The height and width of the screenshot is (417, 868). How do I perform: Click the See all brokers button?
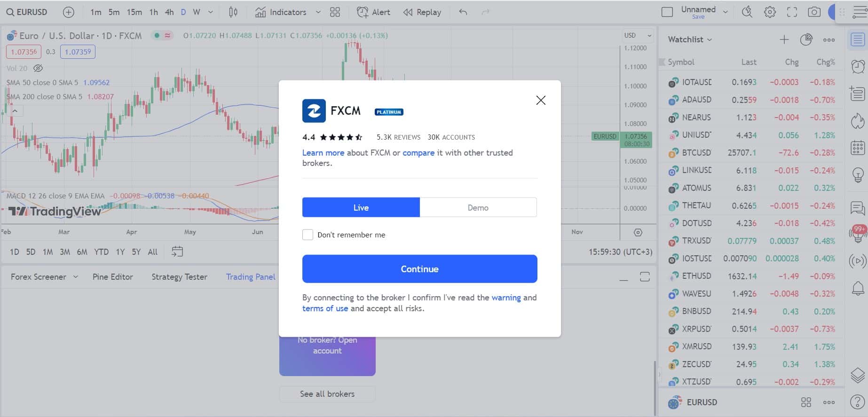pyautogui.click(x=327, y=394)
